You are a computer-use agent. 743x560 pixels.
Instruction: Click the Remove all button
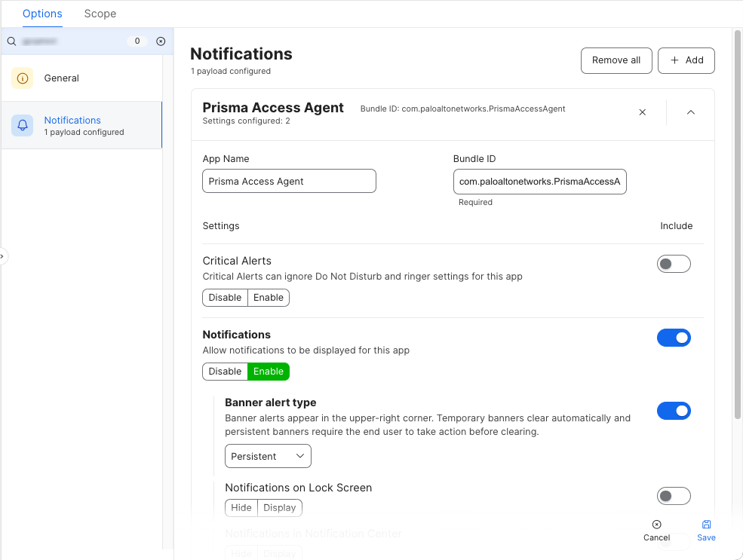coord(616,60)
